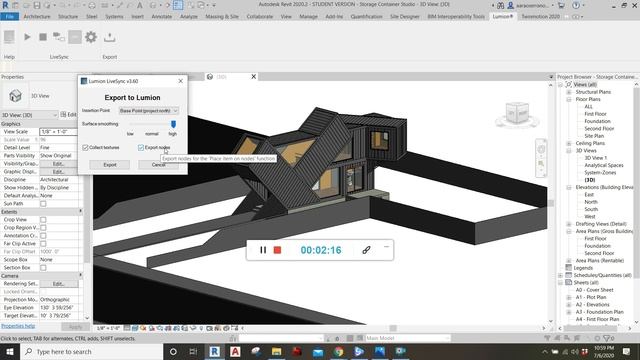Open the 3D View type selector dropdown
This screenshot has width=640, height=360.
(x=29, y=115)
